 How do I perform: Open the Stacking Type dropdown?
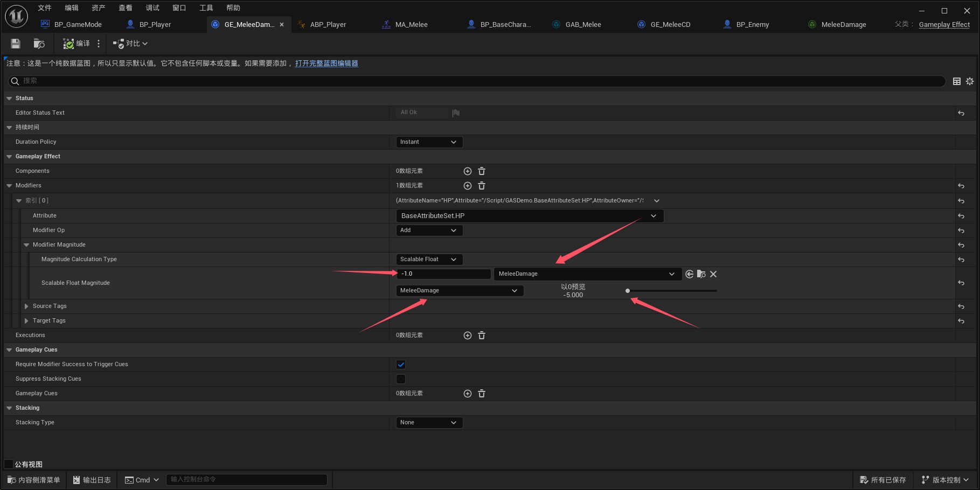tap(429, 423)
